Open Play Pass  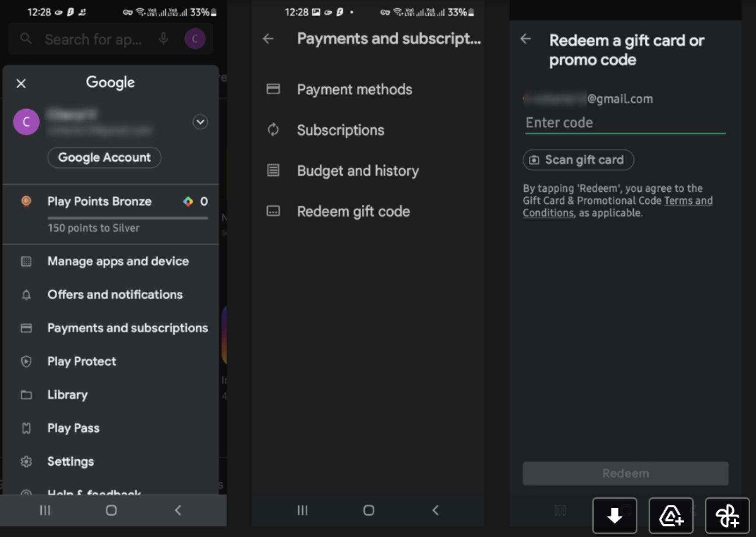(x=111, y=428)
